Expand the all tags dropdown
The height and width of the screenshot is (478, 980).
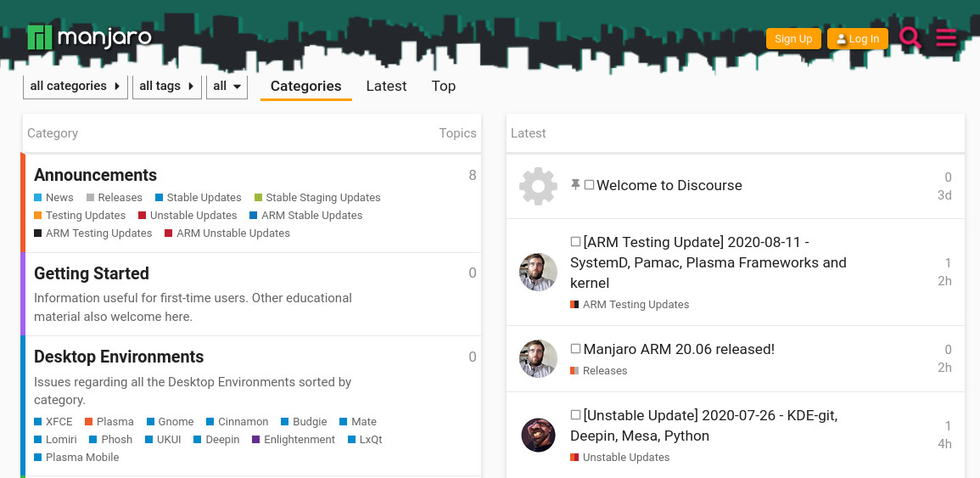(x=167, y=87)
